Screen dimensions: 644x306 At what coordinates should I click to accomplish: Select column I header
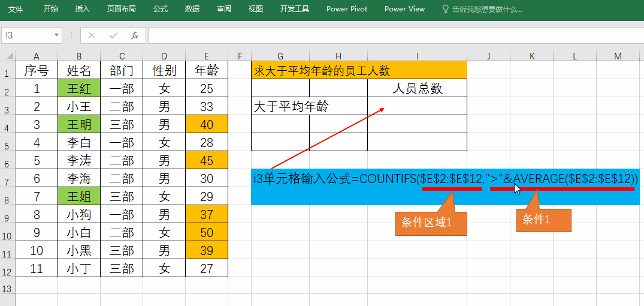tap(418, 56)
